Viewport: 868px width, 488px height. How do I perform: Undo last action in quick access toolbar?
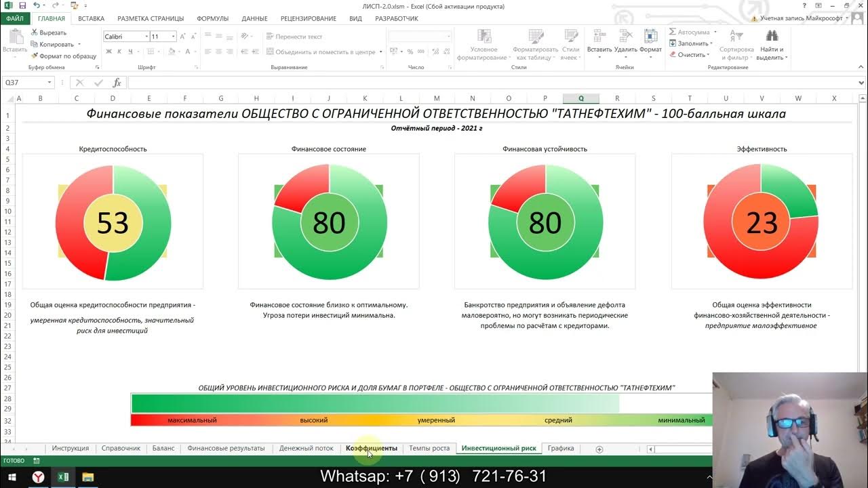point(35,5)
